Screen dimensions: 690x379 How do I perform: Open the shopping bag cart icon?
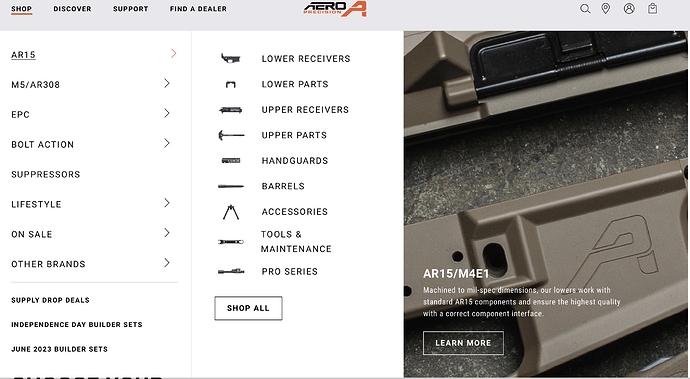coord(652,9)
